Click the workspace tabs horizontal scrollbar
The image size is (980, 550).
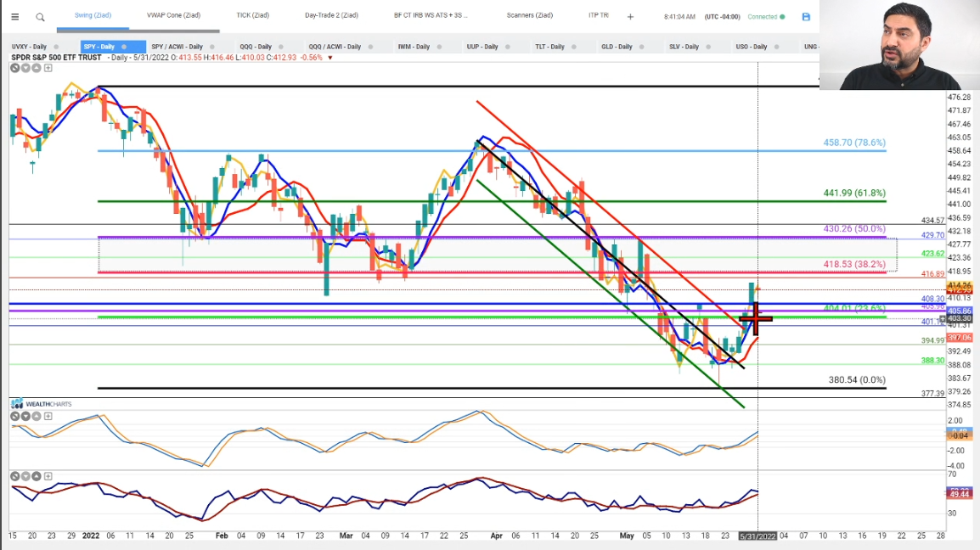pos(138,30)
